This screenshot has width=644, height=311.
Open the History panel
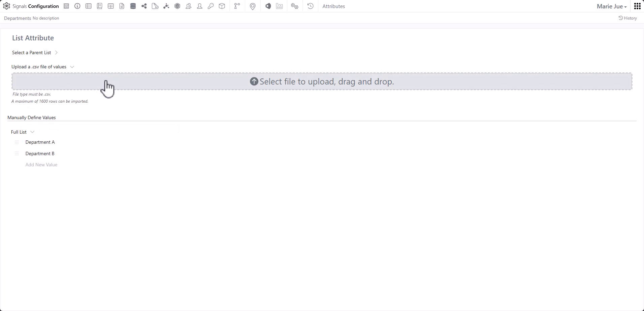(627, 18)
